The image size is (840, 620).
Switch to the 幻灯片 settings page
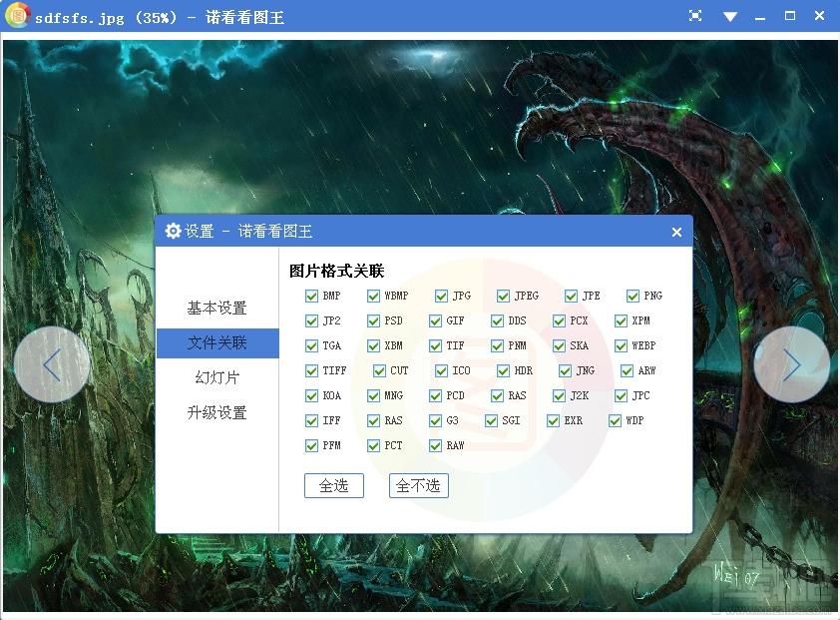pyautogui.click(x=216, y=377)
